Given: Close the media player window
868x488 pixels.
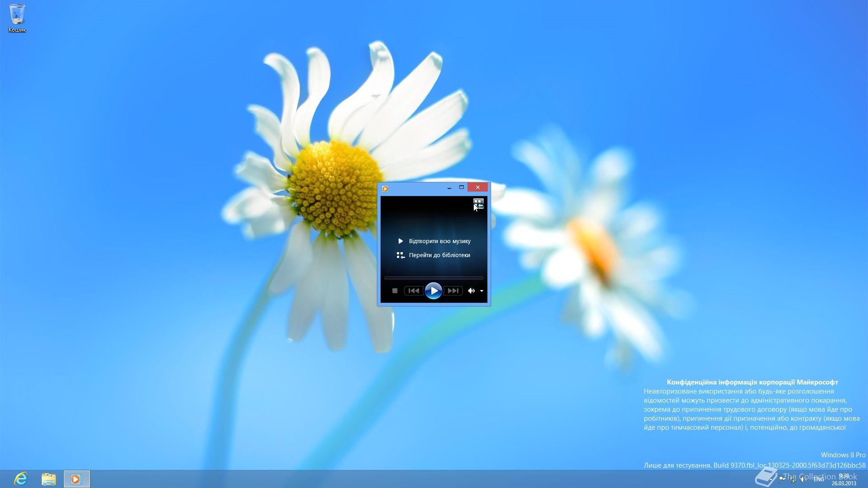Looking at the screenshot, I should 478,188.
